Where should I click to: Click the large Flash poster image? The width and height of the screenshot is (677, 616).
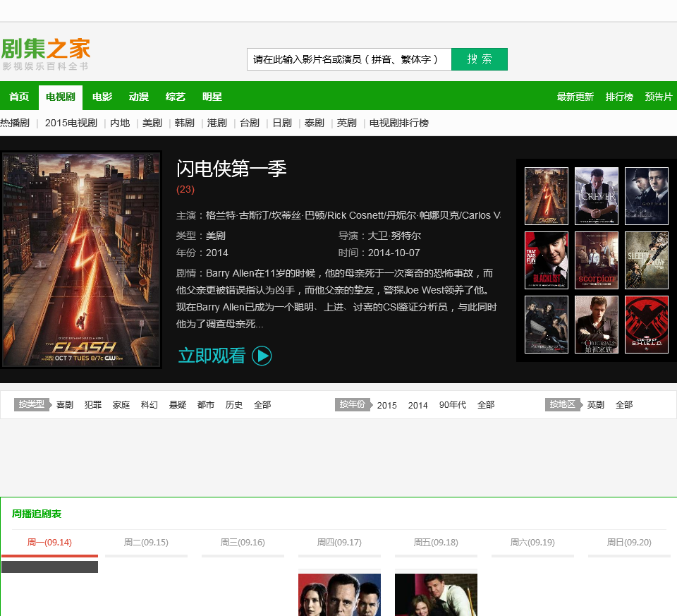tap(81, 259)
